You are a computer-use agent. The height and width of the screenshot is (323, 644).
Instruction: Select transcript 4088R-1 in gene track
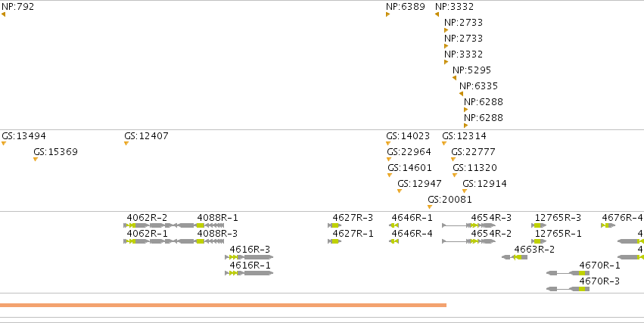point(198,225)
